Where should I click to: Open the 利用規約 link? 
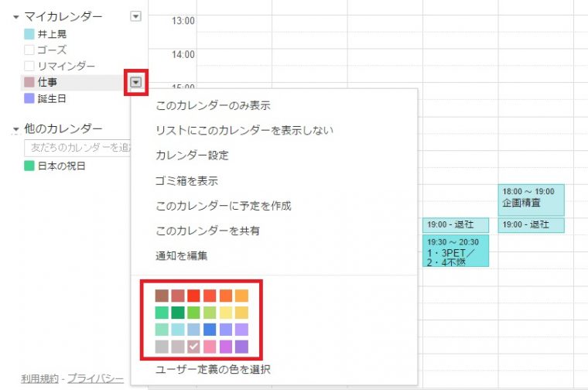pyautogui.click(x=39, y=378)
